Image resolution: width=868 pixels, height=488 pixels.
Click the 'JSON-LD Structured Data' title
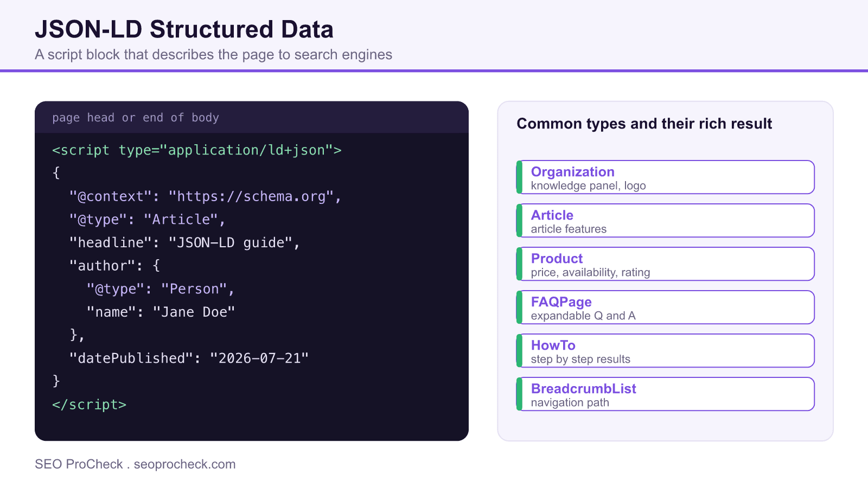(184, 29)
